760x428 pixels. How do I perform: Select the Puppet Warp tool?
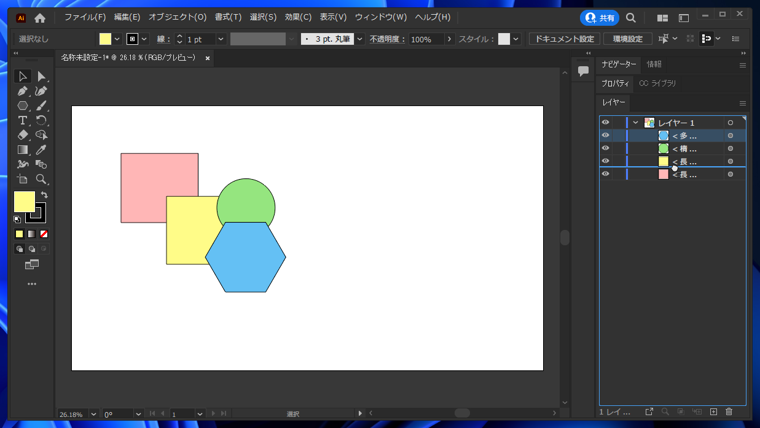22,164
